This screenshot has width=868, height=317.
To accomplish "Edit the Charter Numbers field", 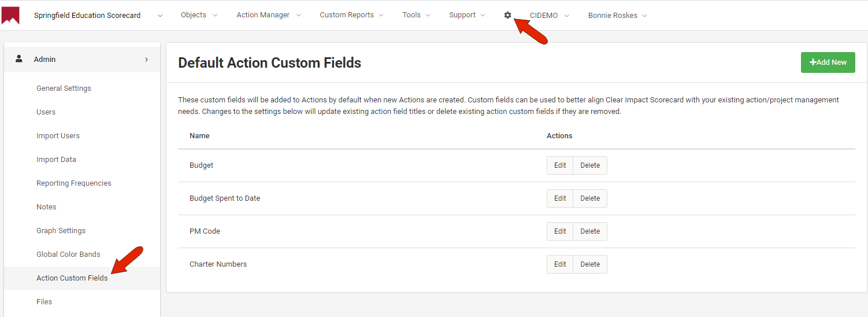I will [560, 264].
